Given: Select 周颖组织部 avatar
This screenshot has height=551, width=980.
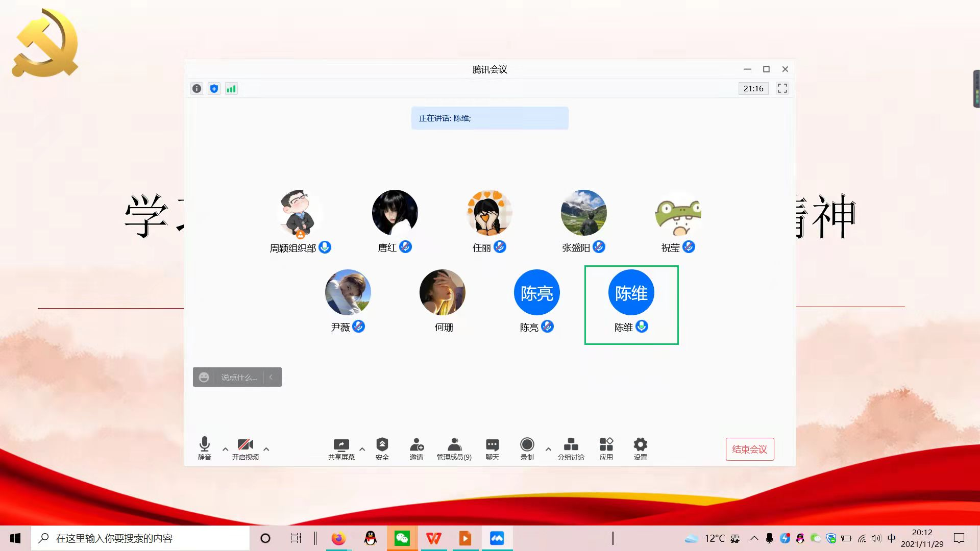Looking at the screenshot, I should tap(301, 214).
